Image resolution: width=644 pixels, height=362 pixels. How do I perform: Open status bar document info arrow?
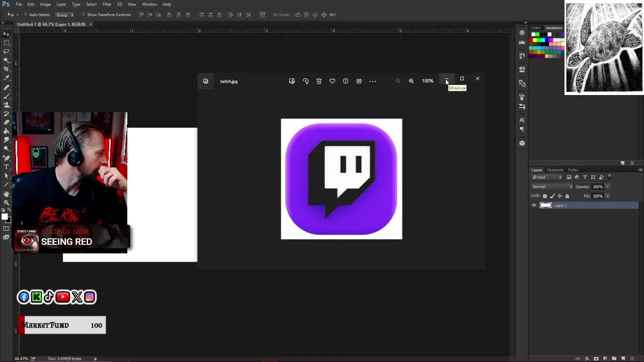pyautogui.click(x=95, y=358)
